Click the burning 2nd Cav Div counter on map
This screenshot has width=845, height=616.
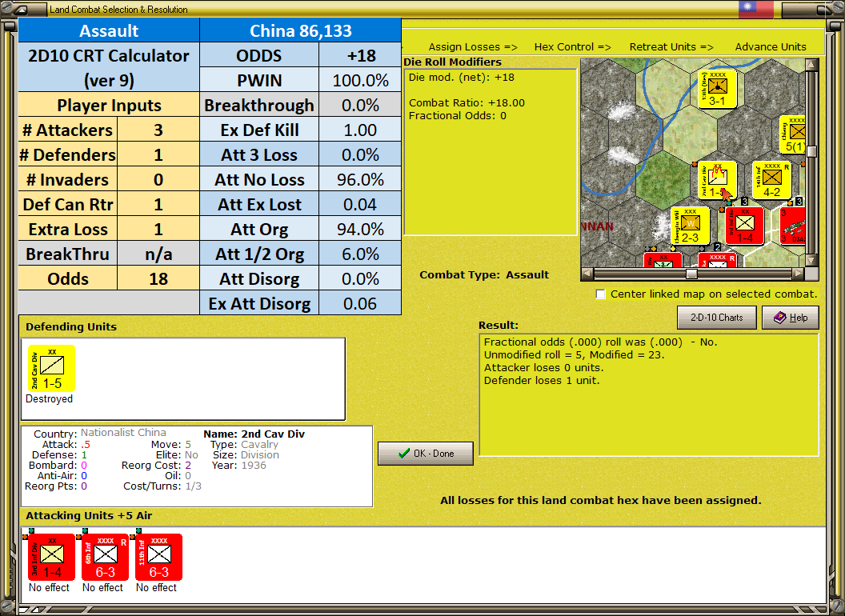717,180
